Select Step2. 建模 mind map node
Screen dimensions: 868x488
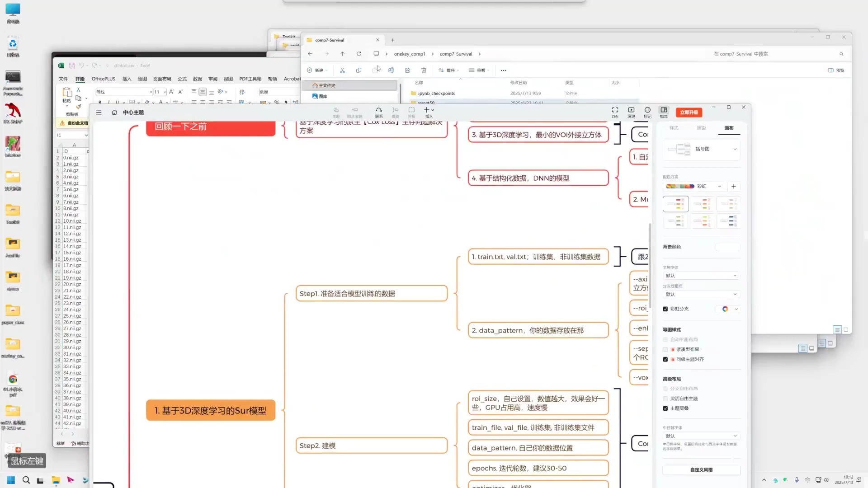(x=371, y=446)
